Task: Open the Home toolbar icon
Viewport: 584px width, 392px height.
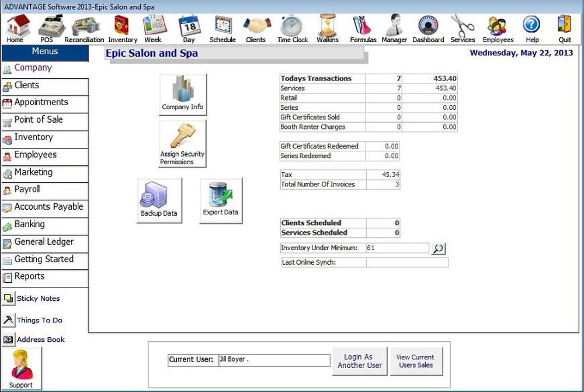Action: (17, 28)
